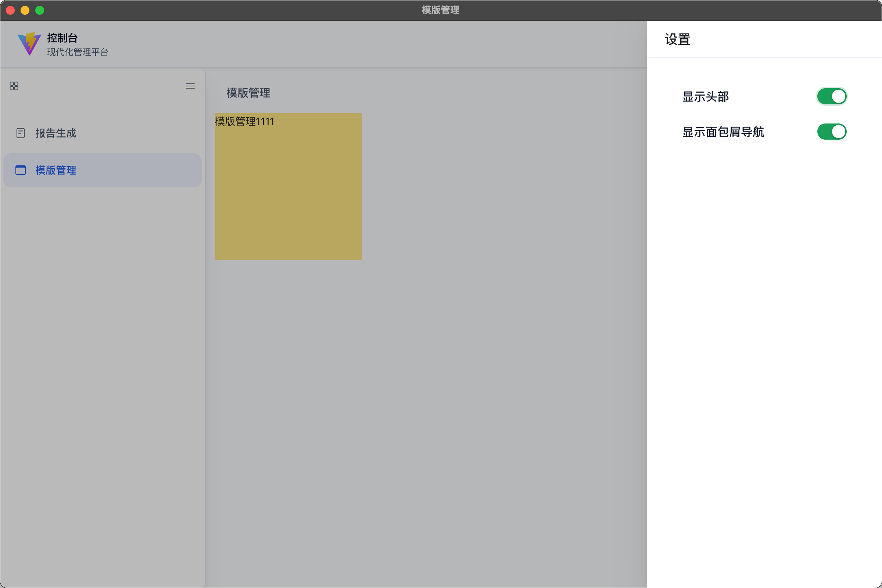Click the grid layout icon in sidebar header
Image resolution: width=882 pixels, height=588 pixels.
(14, 86)
